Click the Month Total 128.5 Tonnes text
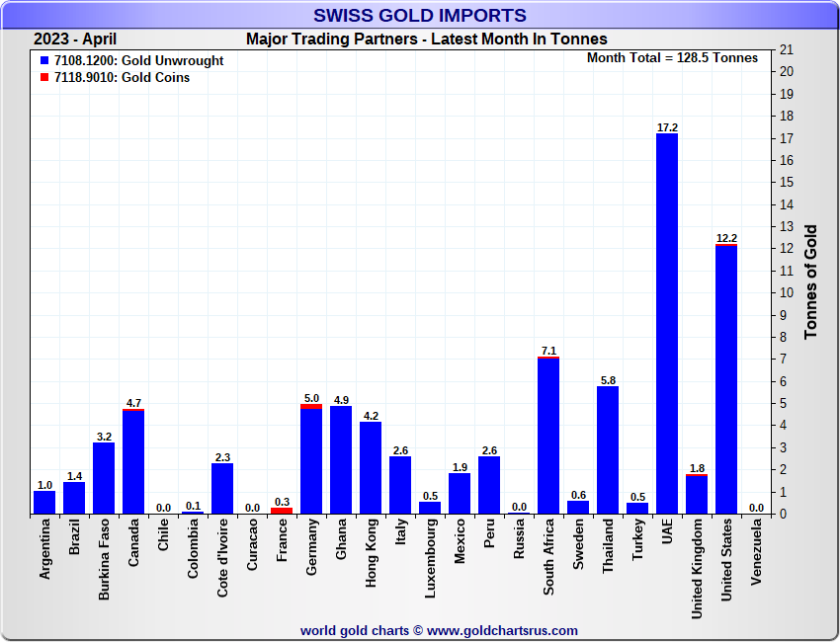This screenshot has height=642, width=840. pos(672,57)
